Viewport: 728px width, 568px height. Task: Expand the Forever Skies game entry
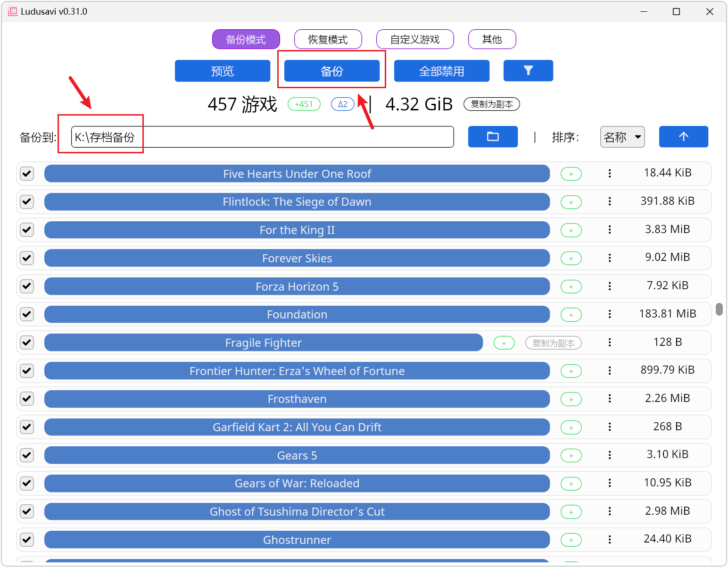coord(297,258)
